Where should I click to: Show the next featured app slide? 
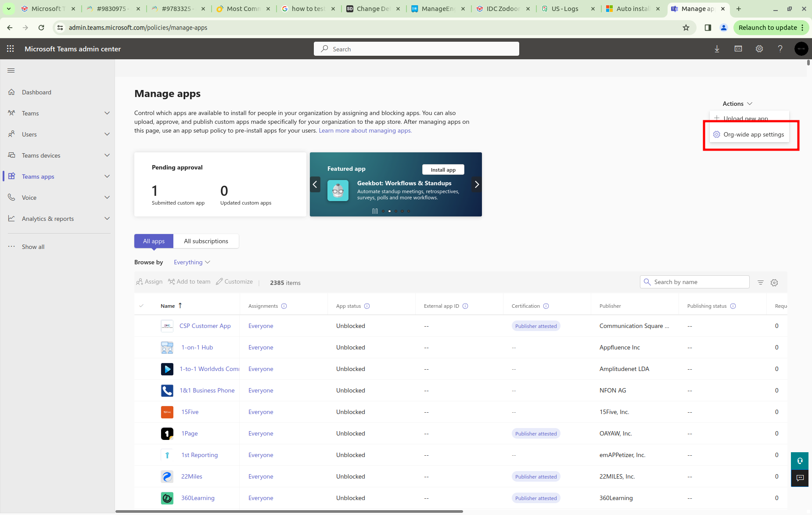pyautogui.click(x=477, y=184)
